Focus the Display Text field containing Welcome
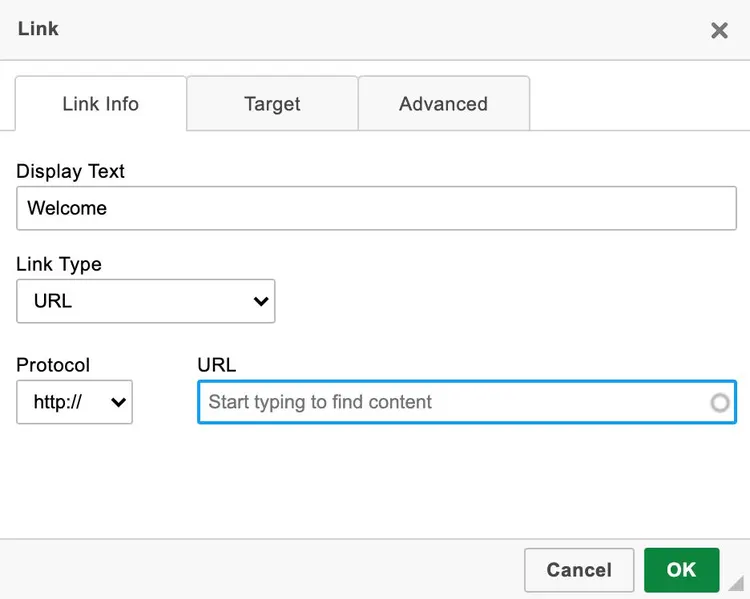750x599 pixels. (376, 209)
